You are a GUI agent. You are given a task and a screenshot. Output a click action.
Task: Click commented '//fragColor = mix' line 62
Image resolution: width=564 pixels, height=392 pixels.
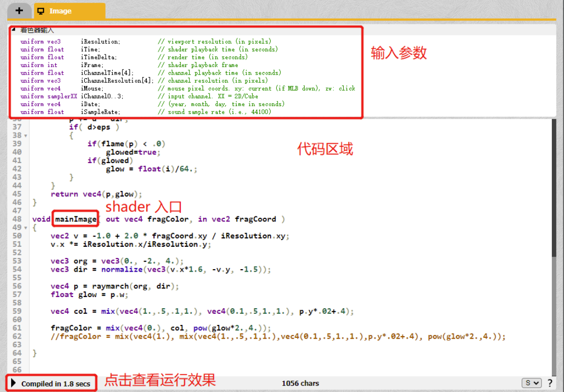[278, 337]
